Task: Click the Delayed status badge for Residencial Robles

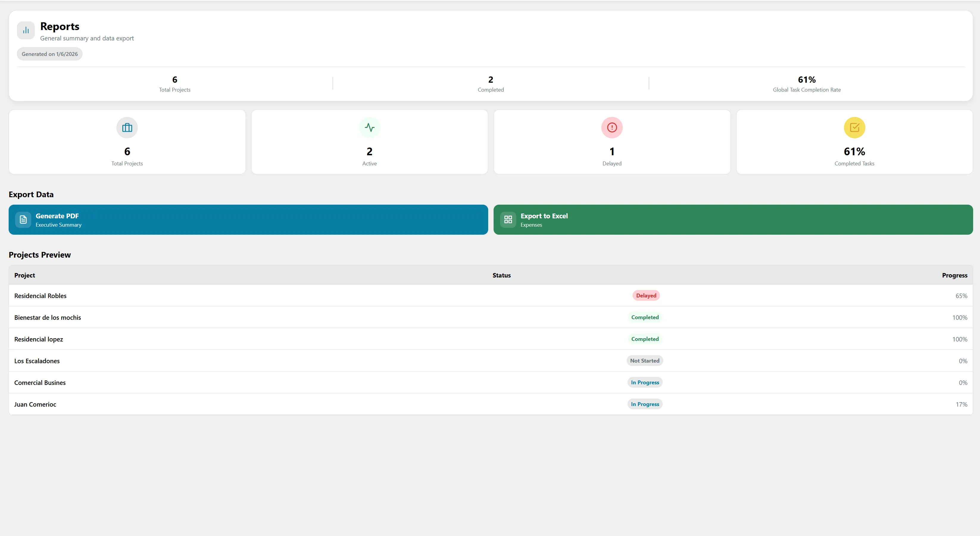Action: click(x=646, y=295)
